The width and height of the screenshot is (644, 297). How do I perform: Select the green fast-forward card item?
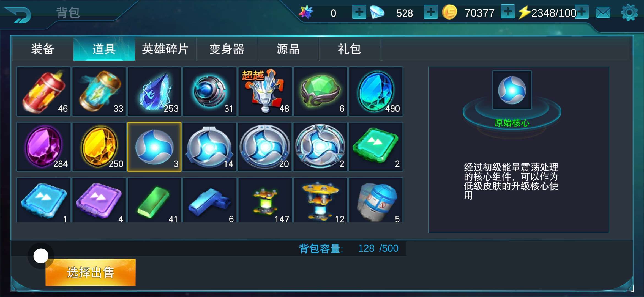click(376, 147)
